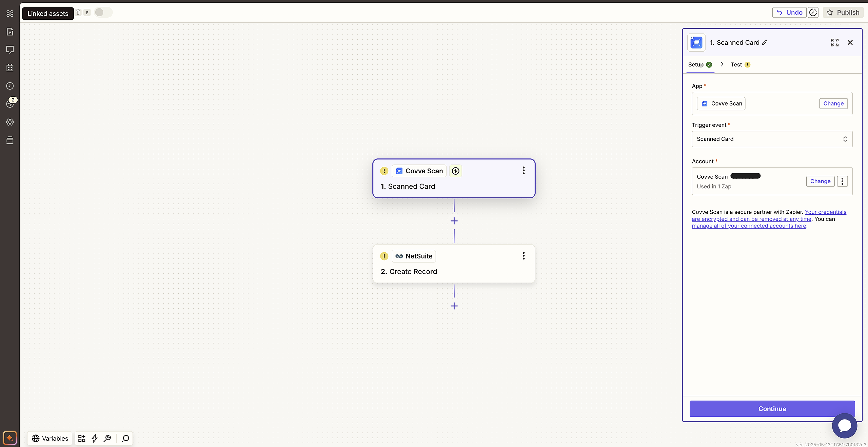Rename step with the pencil icon
The width and height of the screenshot is (868, 447).
click(x=765, y=43)
